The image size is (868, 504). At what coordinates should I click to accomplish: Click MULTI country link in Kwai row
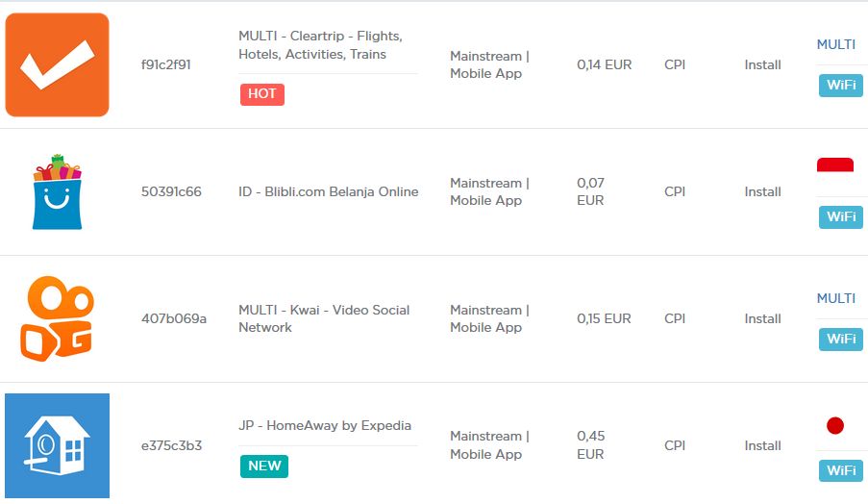(x=836, y=298)
